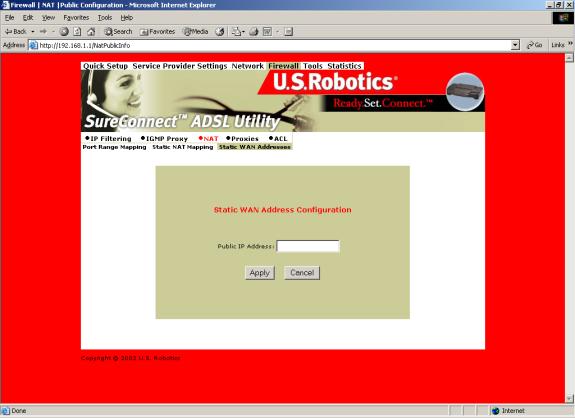Open the View menu

48,18
